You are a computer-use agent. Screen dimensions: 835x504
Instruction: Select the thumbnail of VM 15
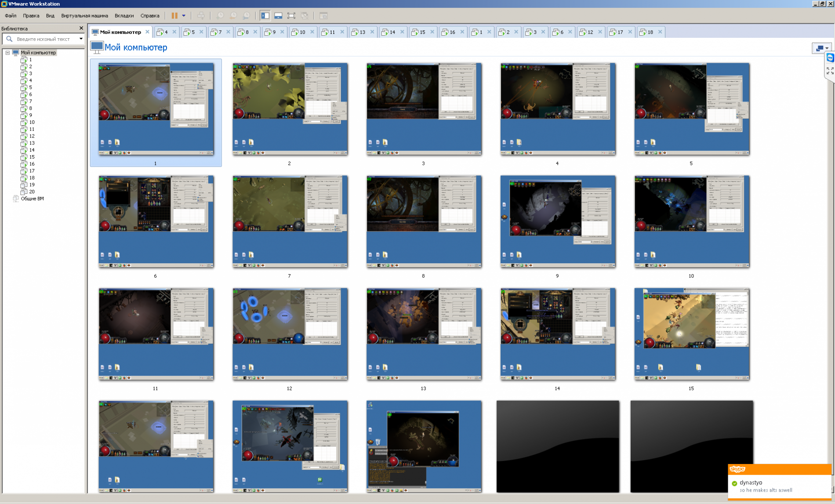pos(692,334)
